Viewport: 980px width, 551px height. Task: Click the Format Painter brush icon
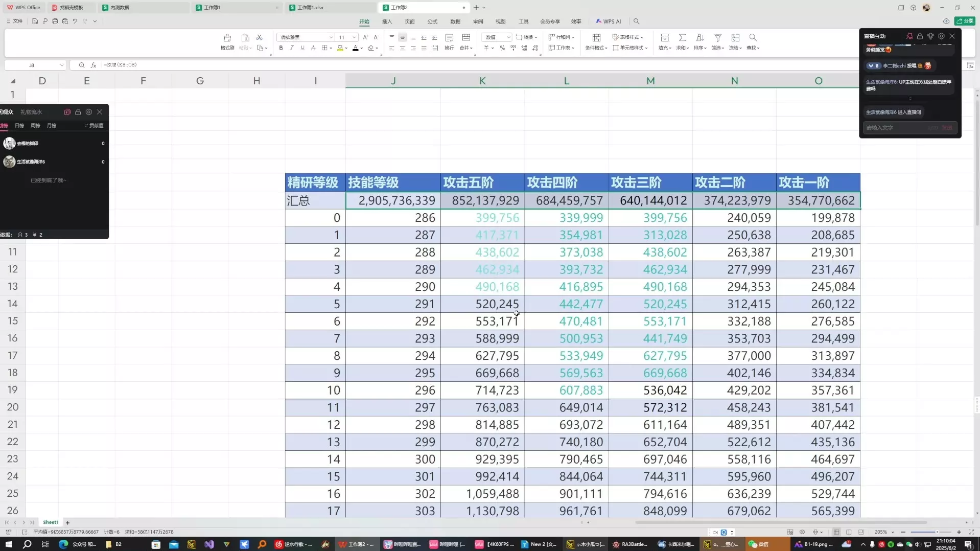pyautogui.click(x=227, y=38)
